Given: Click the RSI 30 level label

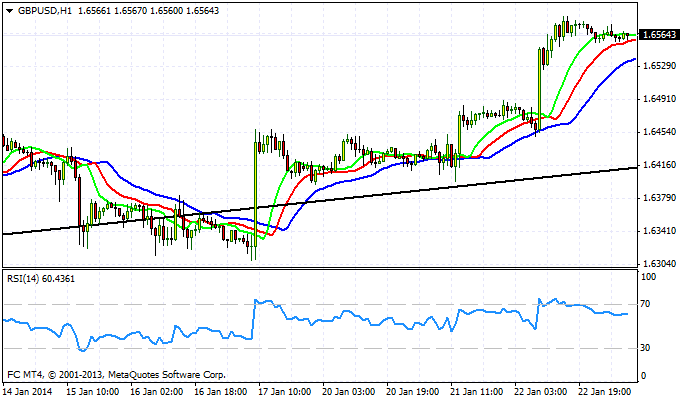Looking at the screenshot, I should (645, 348).
